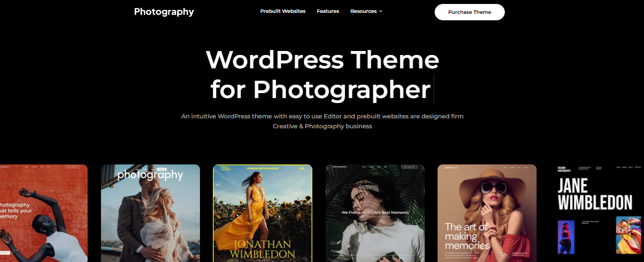Image resolution: width=644 pixels, height=262 pixels.
Task: Click the outlined button in leafy demo header
Action: [x=409, y=167]
